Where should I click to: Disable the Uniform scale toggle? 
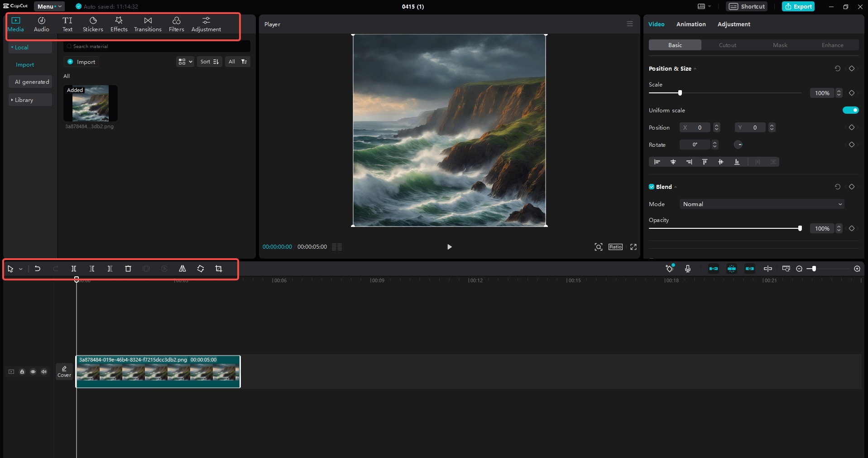[x=850, y=110]
